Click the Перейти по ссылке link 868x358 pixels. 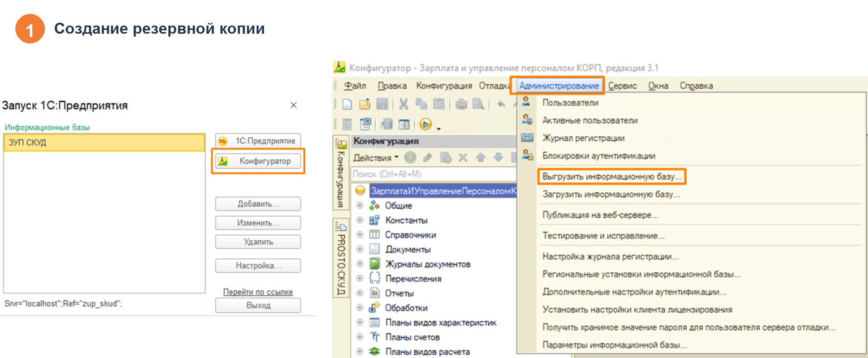pos(258,292)
